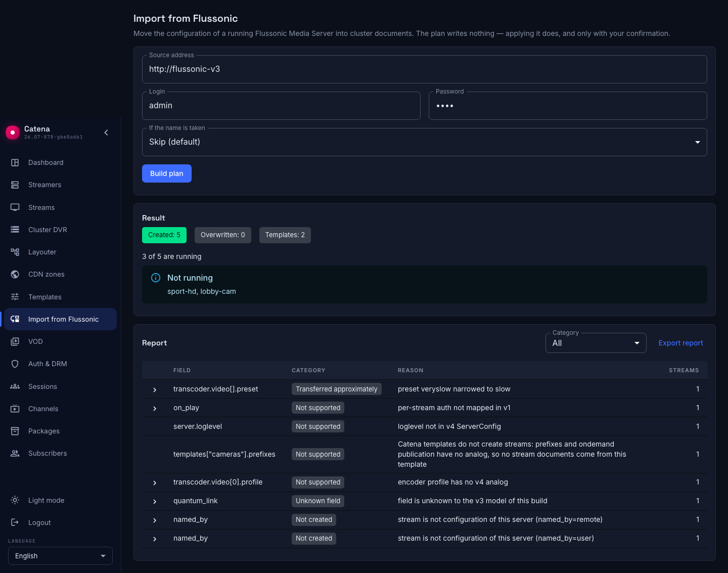The height and width of the screenshot is (573, 728).
Task: Click the Logout label in sidebar
Action: point(39,522)
